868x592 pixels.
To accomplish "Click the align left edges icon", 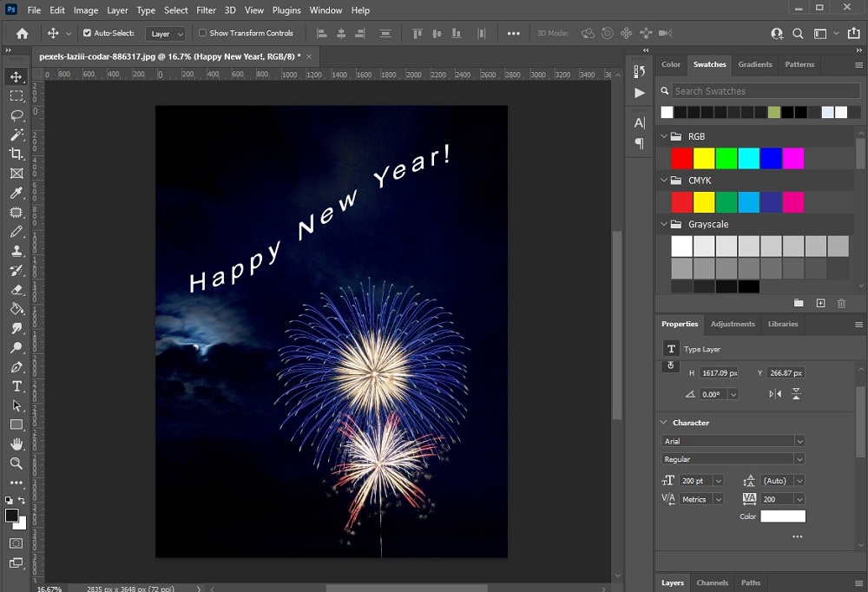I will 321,33.
